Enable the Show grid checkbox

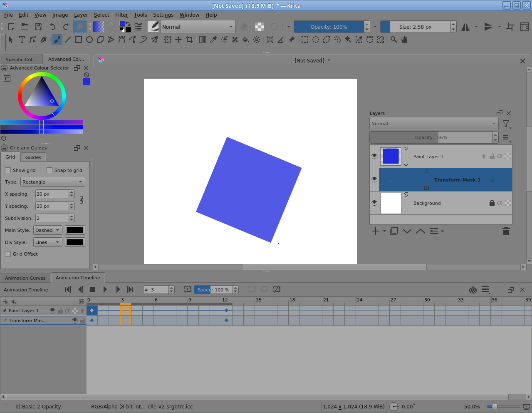pyautogui.click(x=8, y=170)
